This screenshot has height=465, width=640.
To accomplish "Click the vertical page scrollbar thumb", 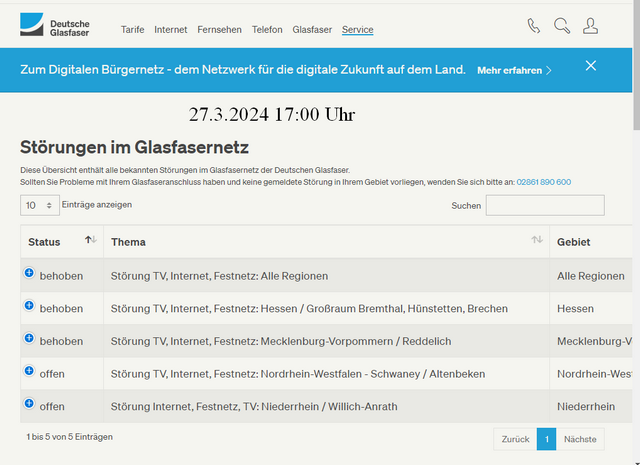I will tap(636, 65).
